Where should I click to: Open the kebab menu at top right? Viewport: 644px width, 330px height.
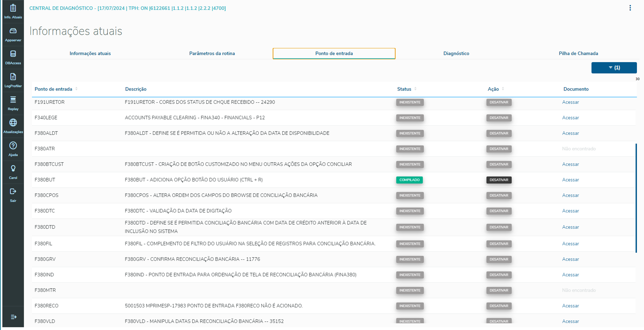coord(630,8)
